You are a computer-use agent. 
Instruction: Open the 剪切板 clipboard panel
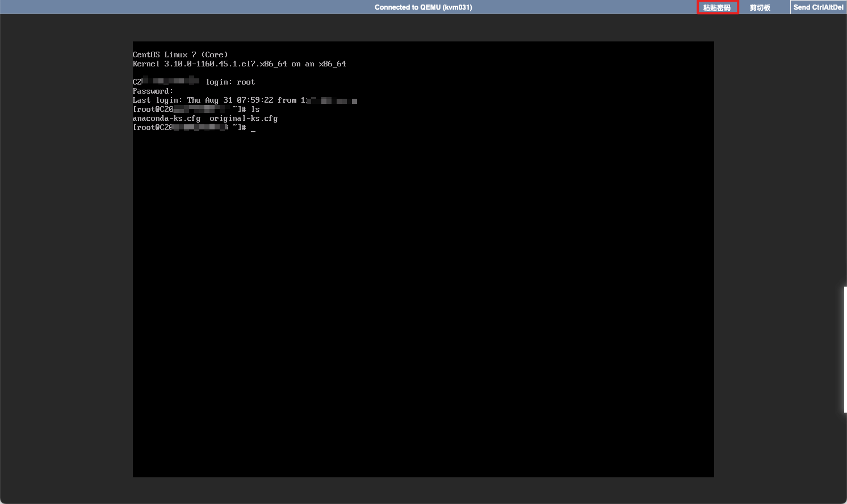(760, 7)
